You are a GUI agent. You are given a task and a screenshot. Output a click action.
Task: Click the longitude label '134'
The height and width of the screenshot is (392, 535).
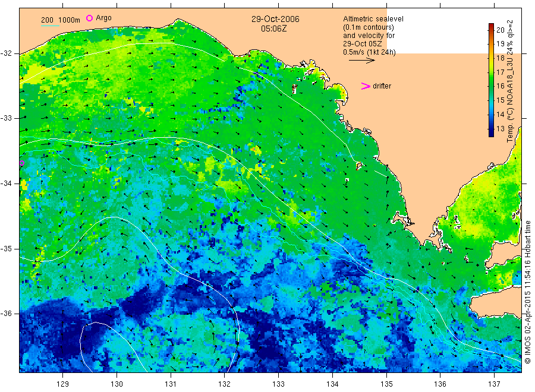(x=332, y=384)
